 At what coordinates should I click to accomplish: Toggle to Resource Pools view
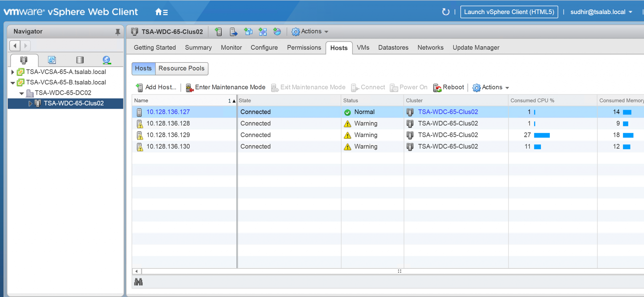pyautogui.click(x=181, y=69)
